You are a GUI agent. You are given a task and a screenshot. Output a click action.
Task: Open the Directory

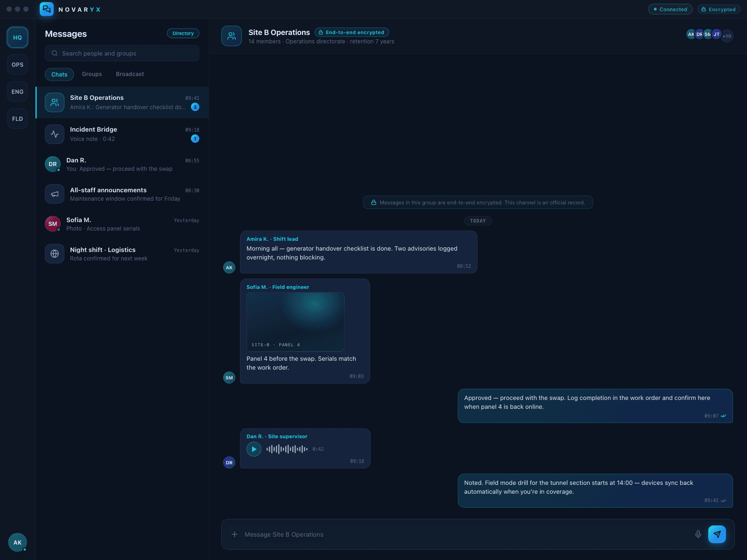coord(183,33)
